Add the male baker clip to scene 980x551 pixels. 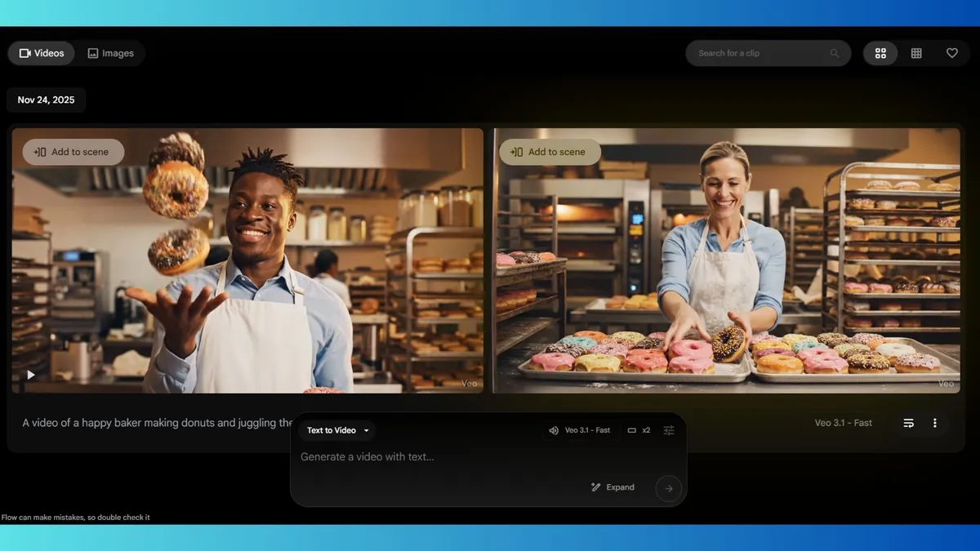73,152
